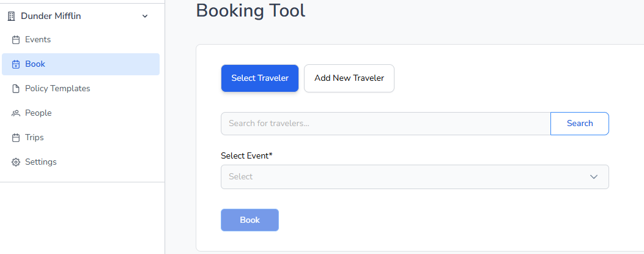Viewport: 644px width, 254px height.
Task: Open the Events menu label
Action: tap(38, 40)
